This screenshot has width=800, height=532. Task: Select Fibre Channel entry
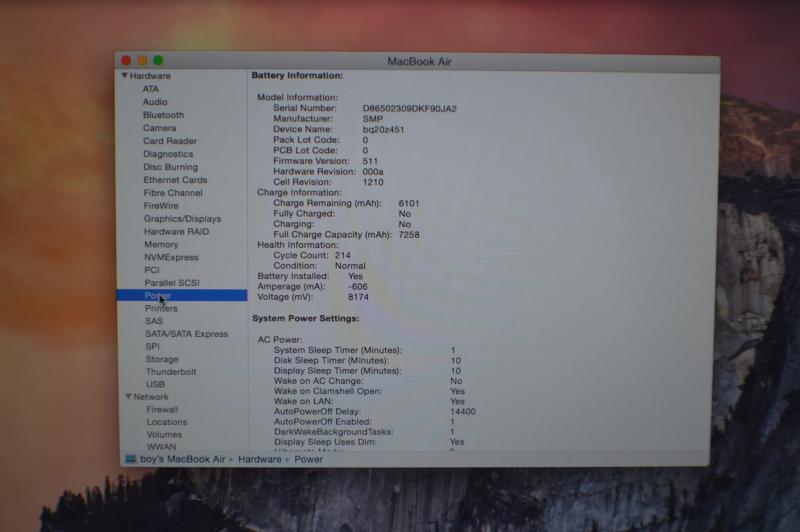pyautogui.click(x=173, y=193)
